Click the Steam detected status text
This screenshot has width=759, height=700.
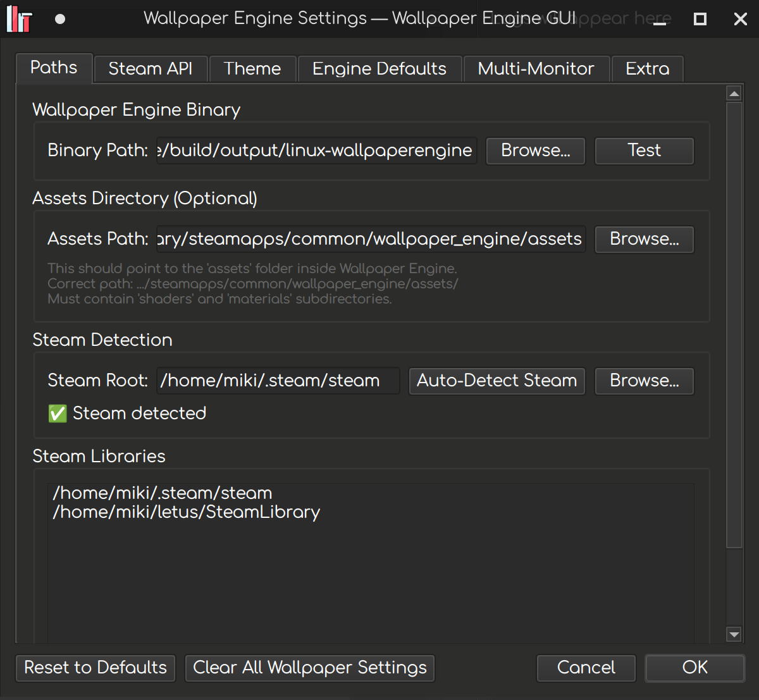[139, 414]
